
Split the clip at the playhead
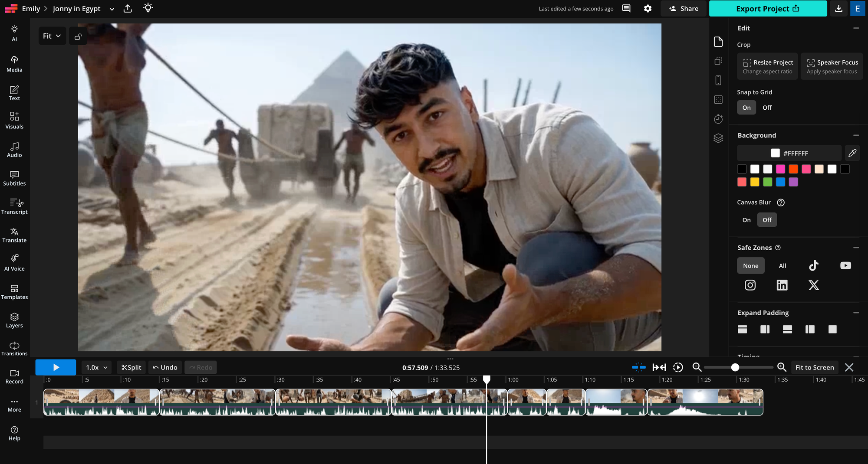tap(131, 367)
